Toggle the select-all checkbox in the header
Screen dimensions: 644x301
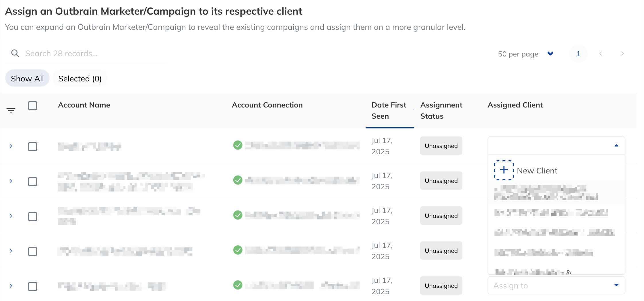click(33, 106)
